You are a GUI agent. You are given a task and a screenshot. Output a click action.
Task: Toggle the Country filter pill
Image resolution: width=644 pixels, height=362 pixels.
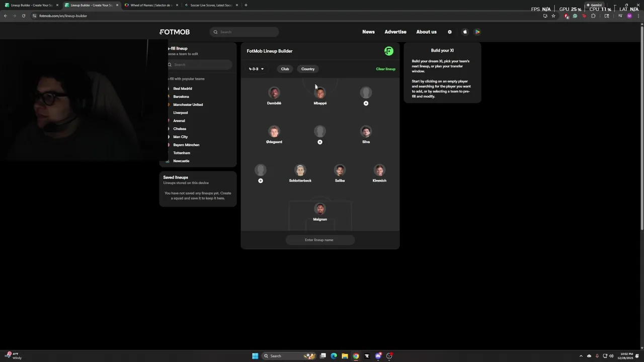(308, 69)
